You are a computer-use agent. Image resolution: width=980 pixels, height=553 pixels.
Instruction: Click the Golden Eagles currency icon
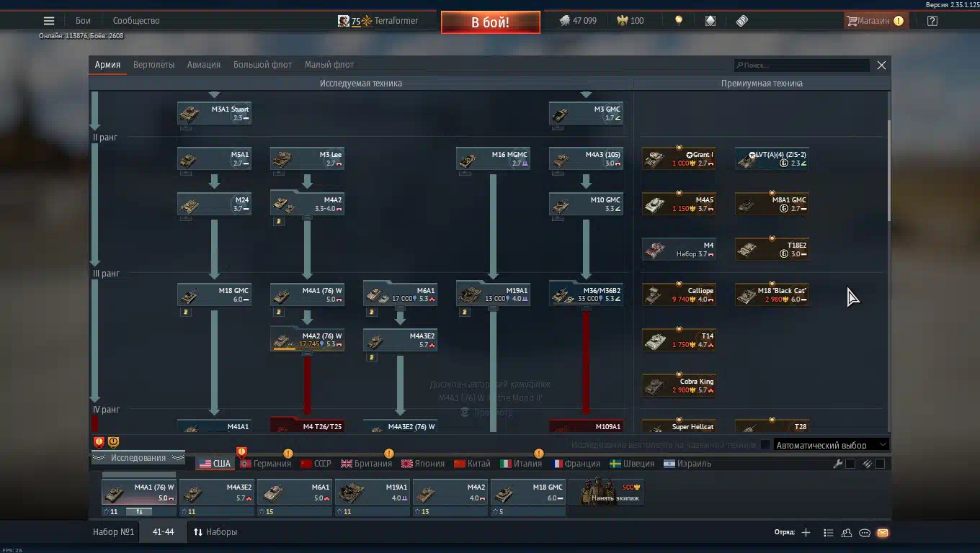pos(622,21)
